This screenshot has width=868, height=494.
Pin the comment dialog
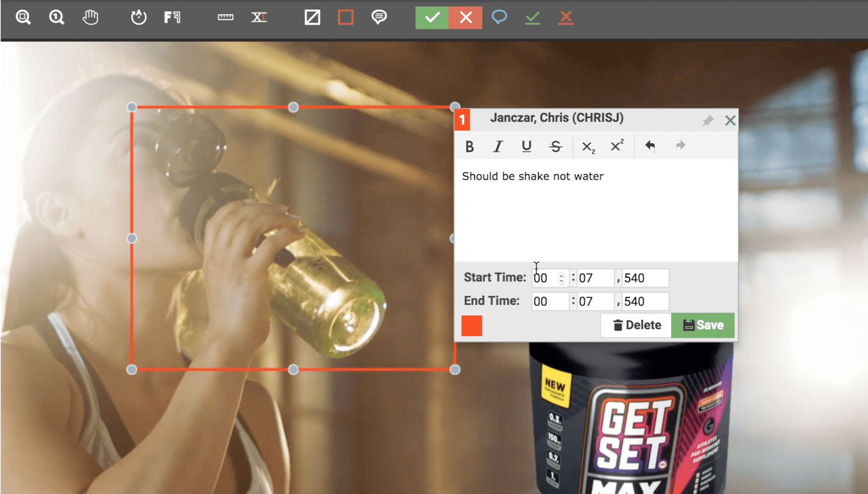(708, 120)
